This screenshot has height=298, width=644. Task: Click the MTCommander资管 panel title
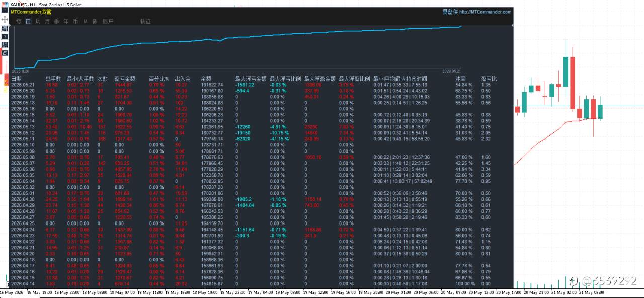coord(32,12)
